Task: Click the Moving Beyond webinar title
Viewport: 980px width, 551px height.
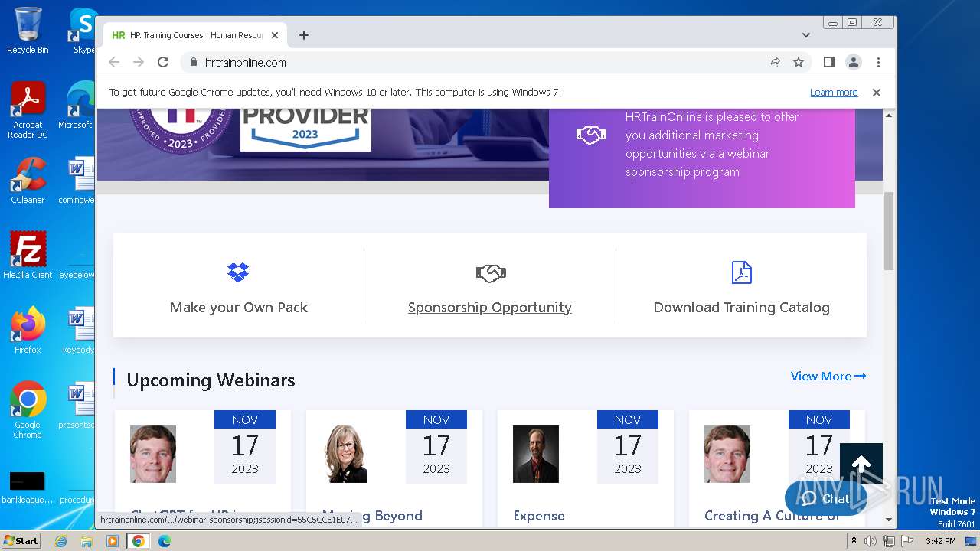Action: point(372,516)
